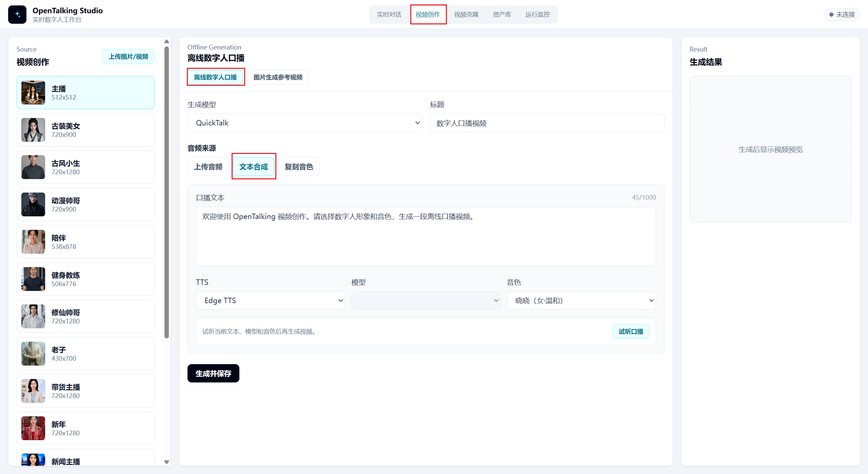This screenshot has height=474, width=868.
Task: Click the 512x512 size text
Action: tap(64, 97)
